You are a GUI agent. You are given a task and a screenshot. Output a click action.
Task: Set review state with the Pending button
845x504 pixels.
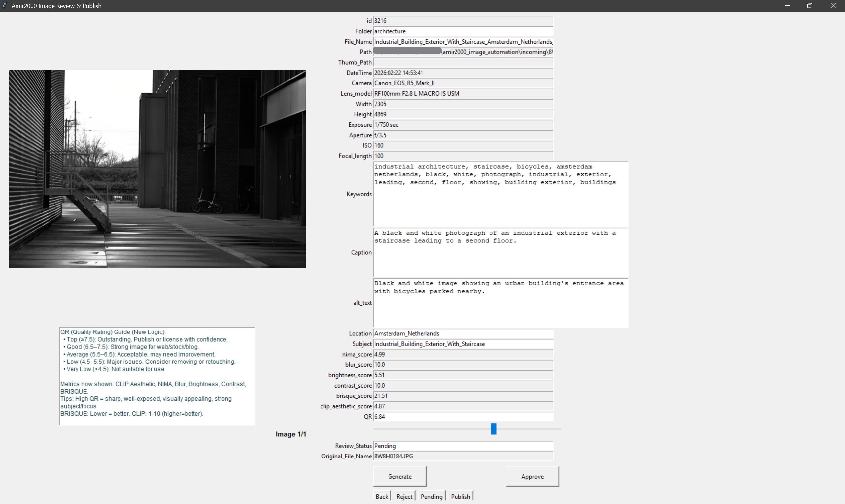click(431, 496)
